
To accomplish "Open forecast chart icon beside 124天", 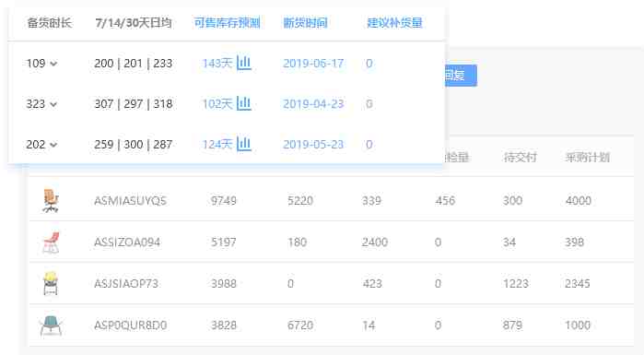I will click(244, 144).
